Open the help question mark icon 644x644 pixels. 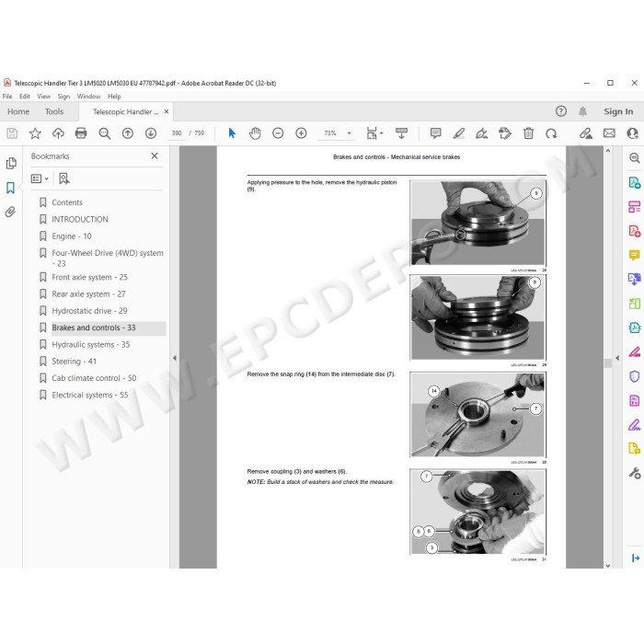(x=561, y=111)
